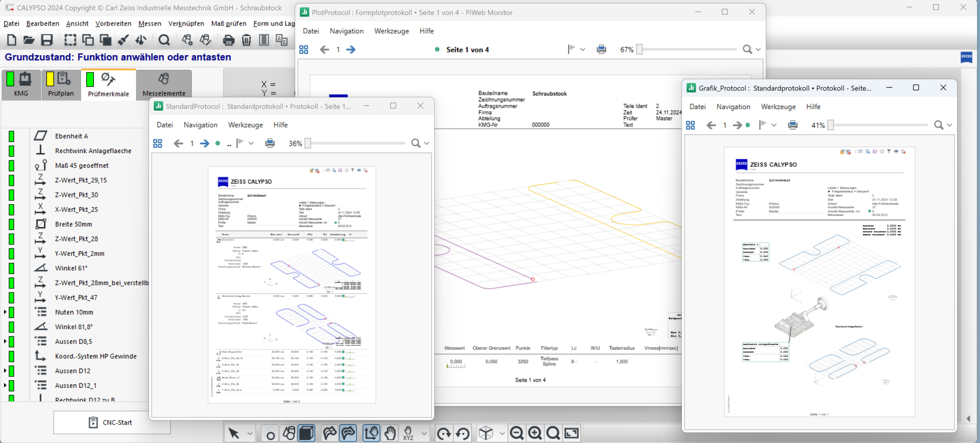Click the paintbrush icon in main toolbar

point(123,40)
